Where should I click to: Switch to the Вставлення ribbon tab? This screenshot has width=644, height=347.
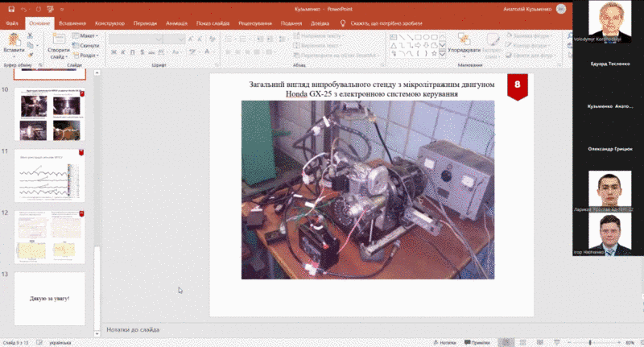coord(72,23)
